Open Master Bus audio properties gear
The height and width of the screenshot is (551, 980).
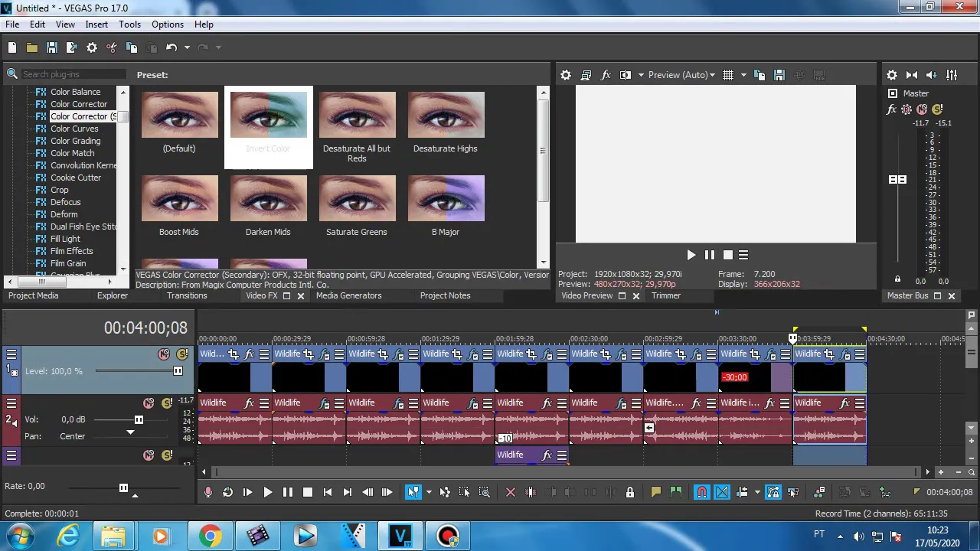(x=892, y=75)
